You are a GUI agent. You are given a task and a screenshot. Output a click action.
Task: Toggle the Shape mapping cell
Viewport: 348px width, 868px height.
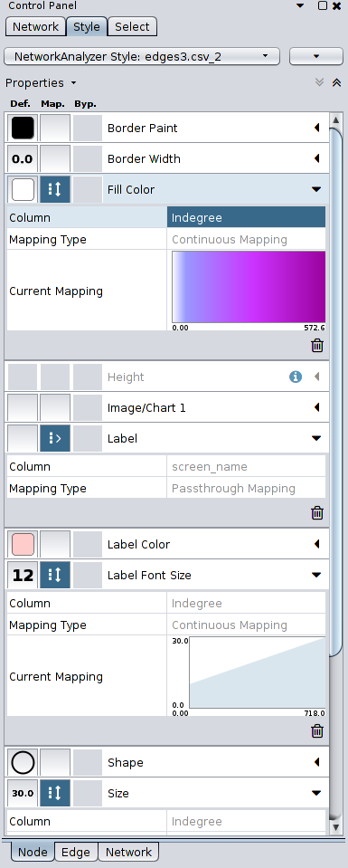55,763
